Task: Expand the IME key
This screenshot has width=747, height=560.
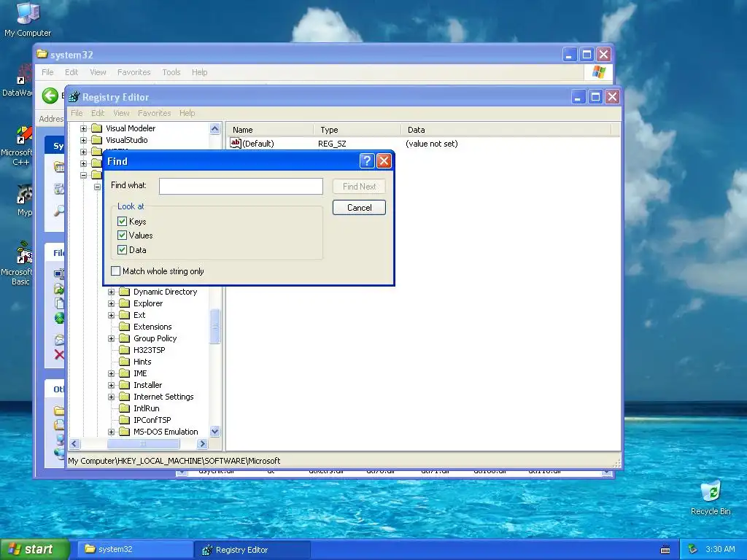Action: [x=111, y=373]
